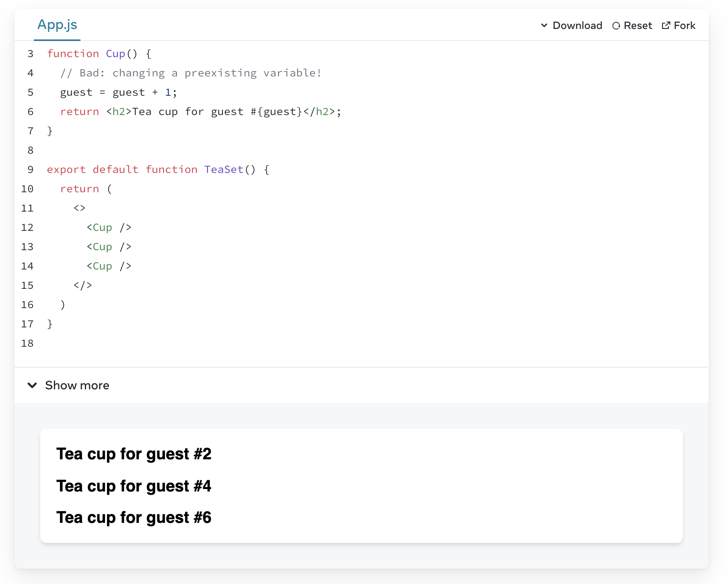728x584 pixels.
Task: Open the Download dropdown
Action: pyautogui.click(x=572, y=25)
